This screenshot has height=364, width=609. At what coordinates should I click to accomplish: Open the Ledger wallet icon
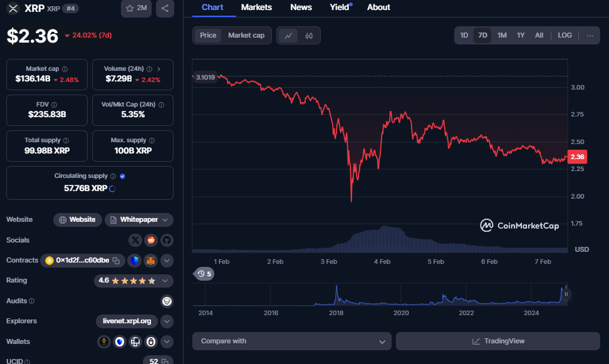pos(135,341)
